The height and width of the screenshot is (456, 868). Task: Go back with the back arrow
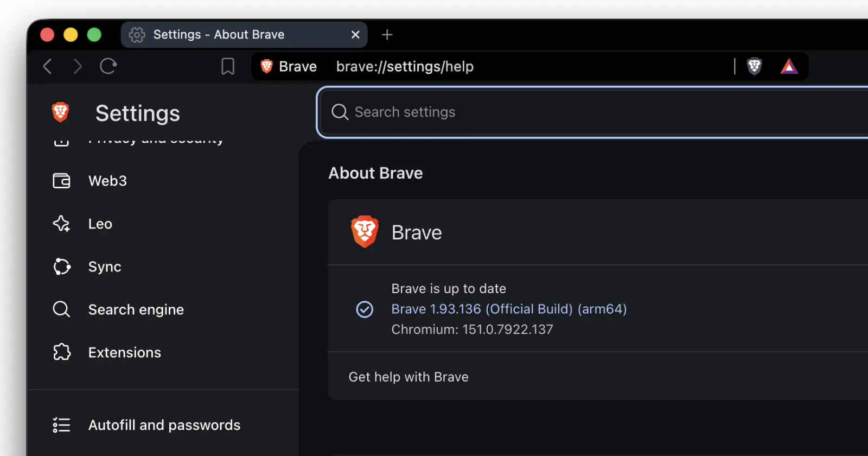pos(48,66)
